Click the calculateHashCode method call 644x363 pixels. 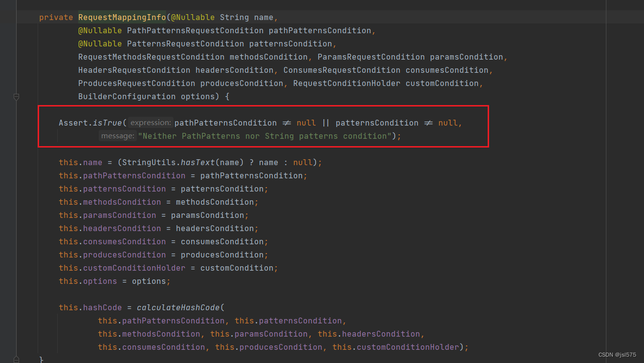(x=178, y=308)
